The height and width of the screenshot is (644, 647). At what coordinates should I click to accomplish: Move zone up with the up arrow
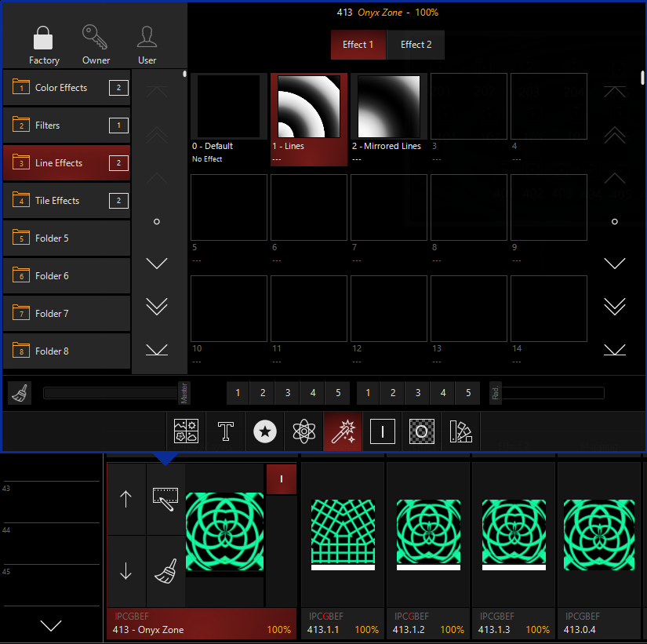coord(125,499)
